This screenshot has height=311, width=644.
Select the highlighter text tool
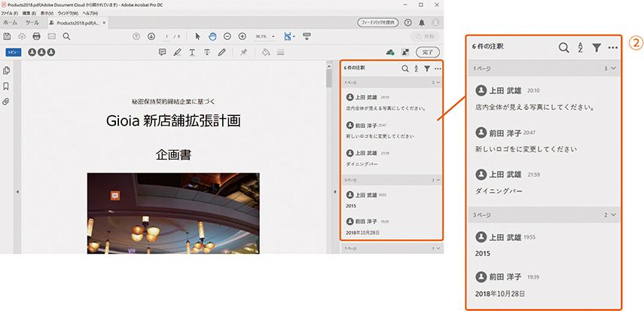177,52
